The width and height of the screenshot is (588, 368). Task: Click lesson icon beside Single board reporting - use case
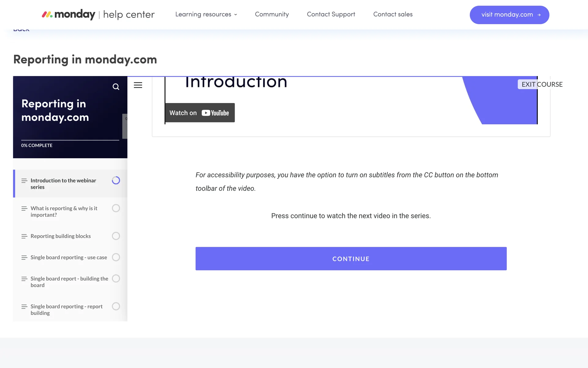[24, 257]
